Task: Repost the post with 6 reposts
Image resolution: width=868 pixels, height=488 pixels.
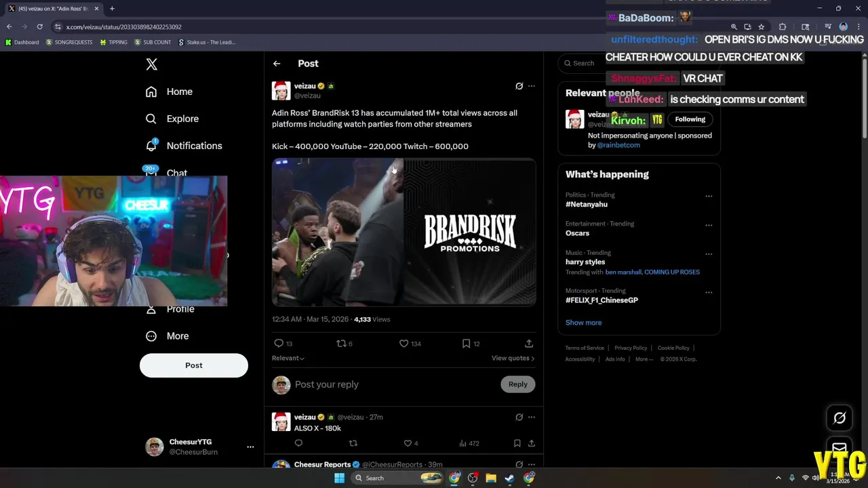Action: pos(344,344)
